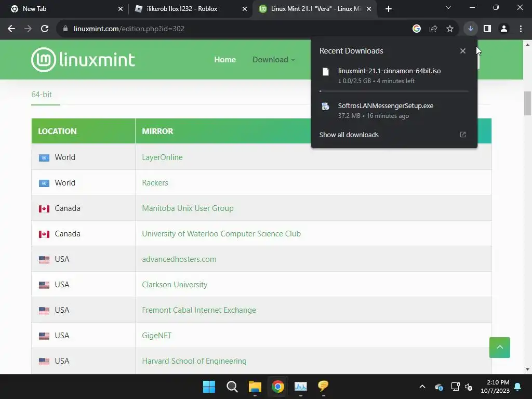Viewport: 532px width, 399px height.
Task: Open the Chrome profile icon
Action: click(504, 29)
